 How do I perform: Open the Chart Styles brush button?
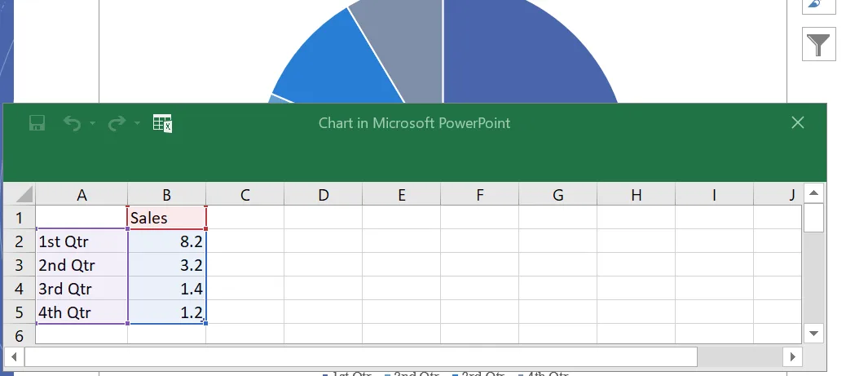(819, 6)
